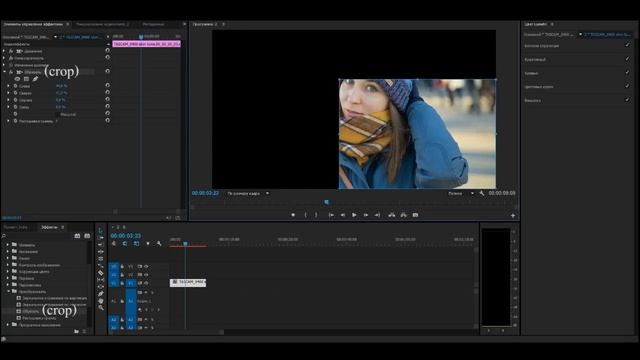Switch to the Audio Clip Mixer tab
The width and height of the screenshot is (640, 360).
coord(102,24)
